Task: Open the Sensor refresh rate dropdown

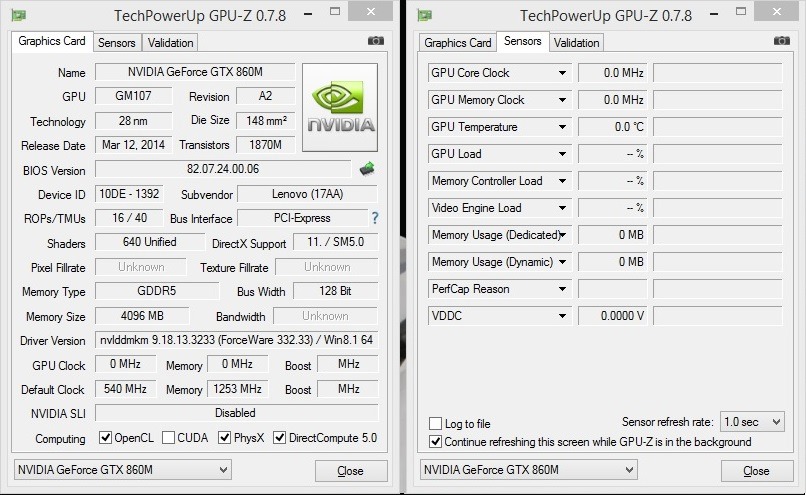Action: (x=752, y=422)
